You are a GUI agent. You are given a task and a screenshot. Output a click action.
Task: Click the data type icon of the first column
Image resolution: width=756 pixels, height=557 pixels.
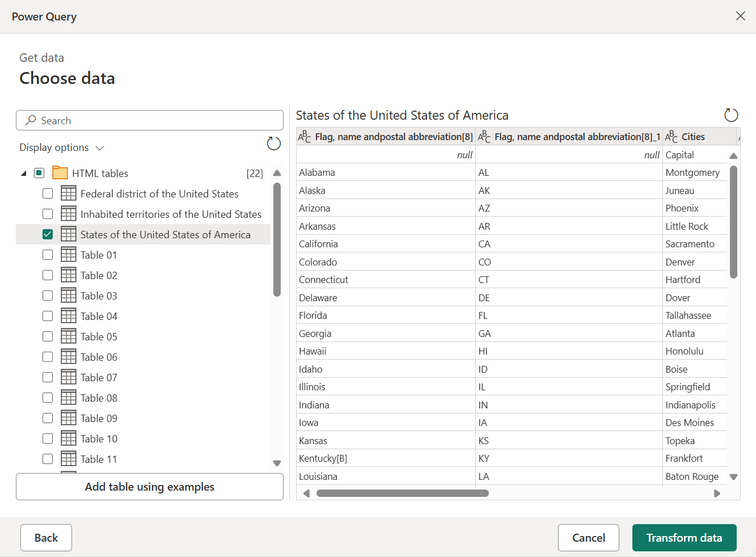pos(305,137)
